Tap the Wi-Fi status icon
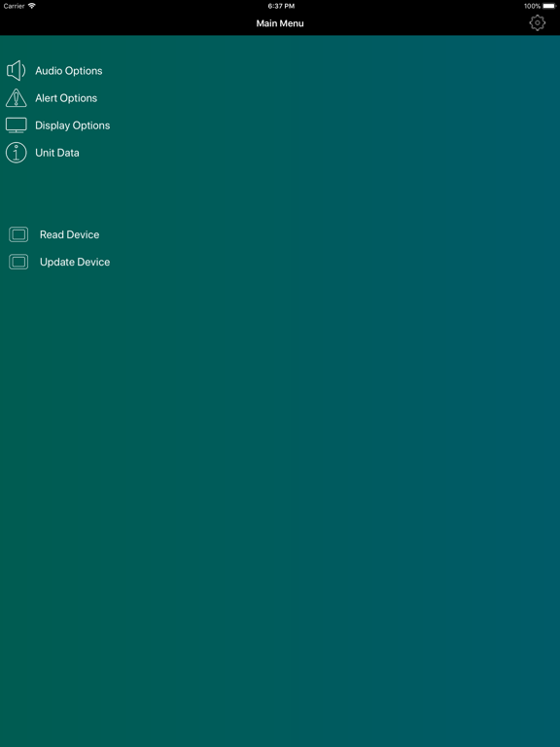The width and height of the screenshot is (560, 747). pyautogui.click(x=32, y=6)
